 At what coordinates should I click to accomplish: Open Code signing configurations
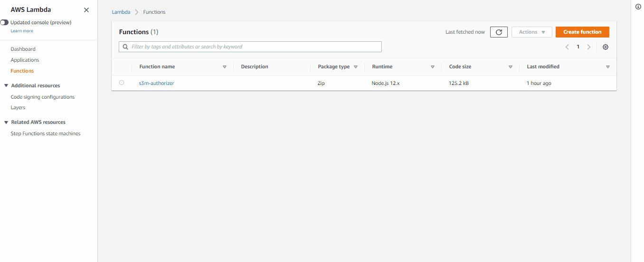point(43,97)
